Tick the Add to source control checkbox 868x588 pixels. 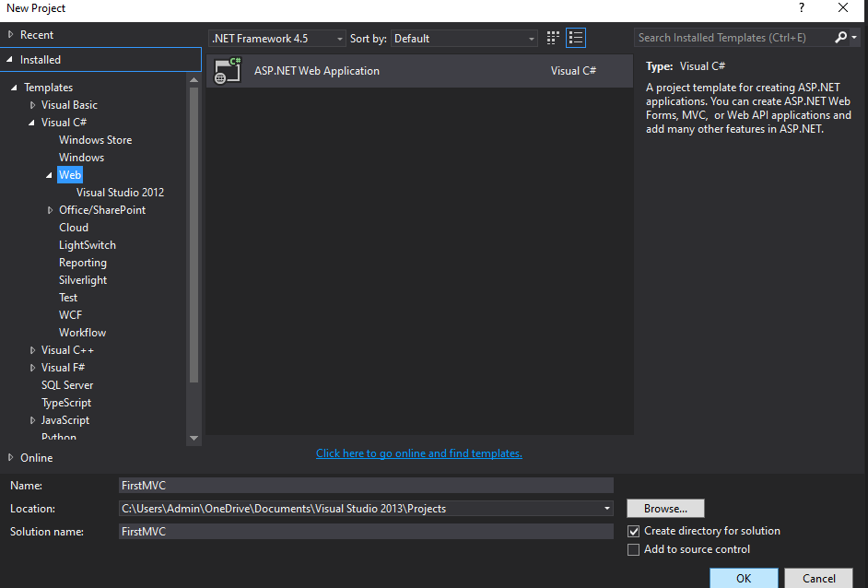coord(633,550)
